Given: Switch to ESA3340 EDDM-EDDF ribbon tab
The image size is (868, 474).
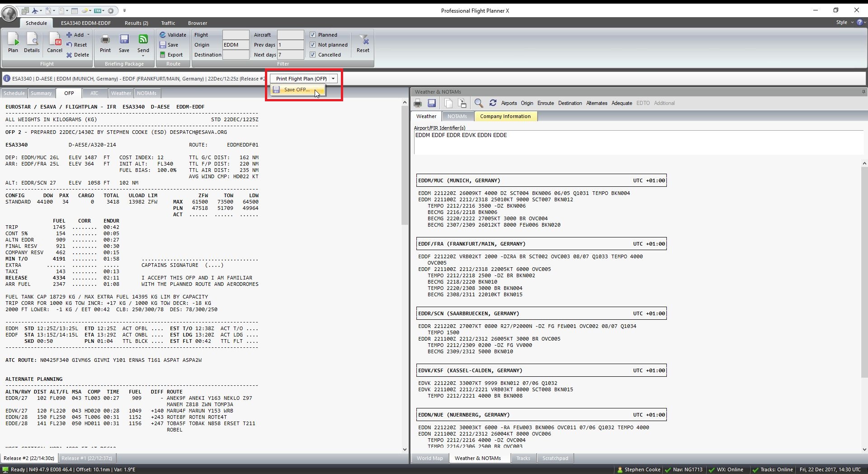Looking at the screenshot, I should click(86, 23).
